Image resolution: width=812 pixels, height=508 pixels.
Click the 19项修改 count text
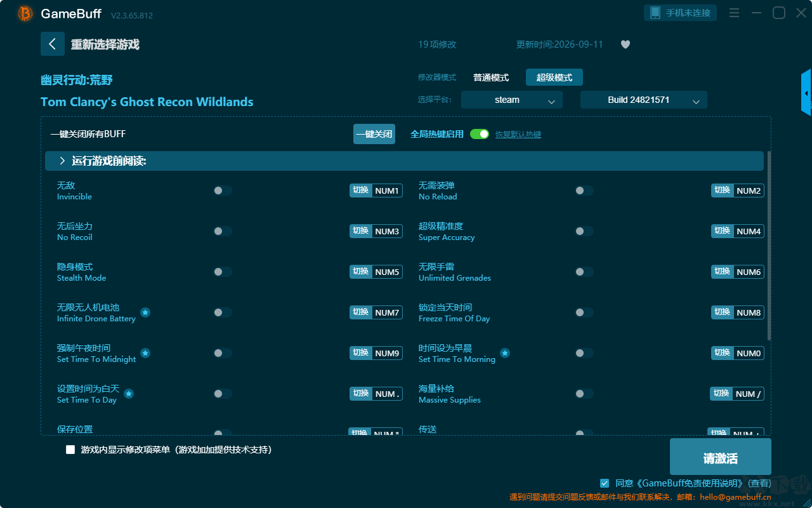click(437, 44)
